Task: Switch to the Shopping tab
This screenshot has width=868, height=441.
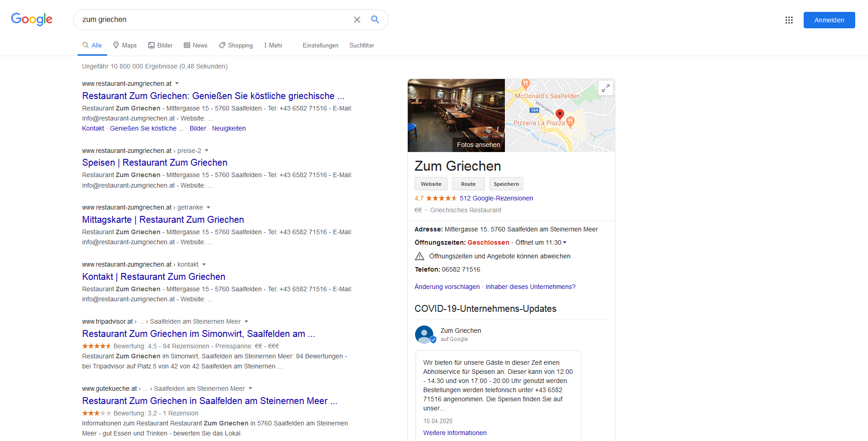Action: click(x=236, y=45)
